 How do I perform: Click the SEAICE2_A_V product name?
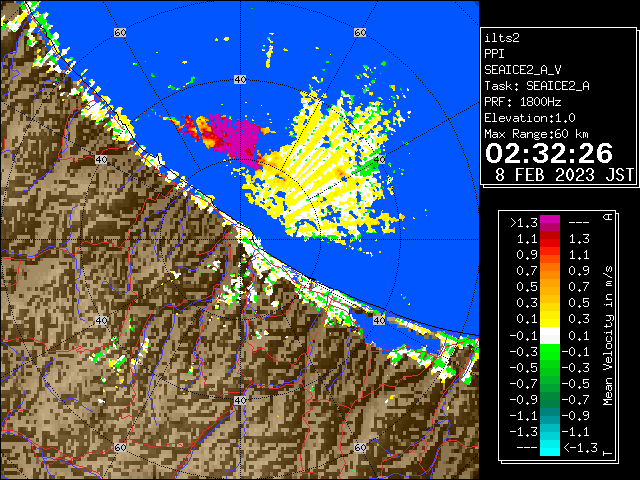[x=523, y=70]
